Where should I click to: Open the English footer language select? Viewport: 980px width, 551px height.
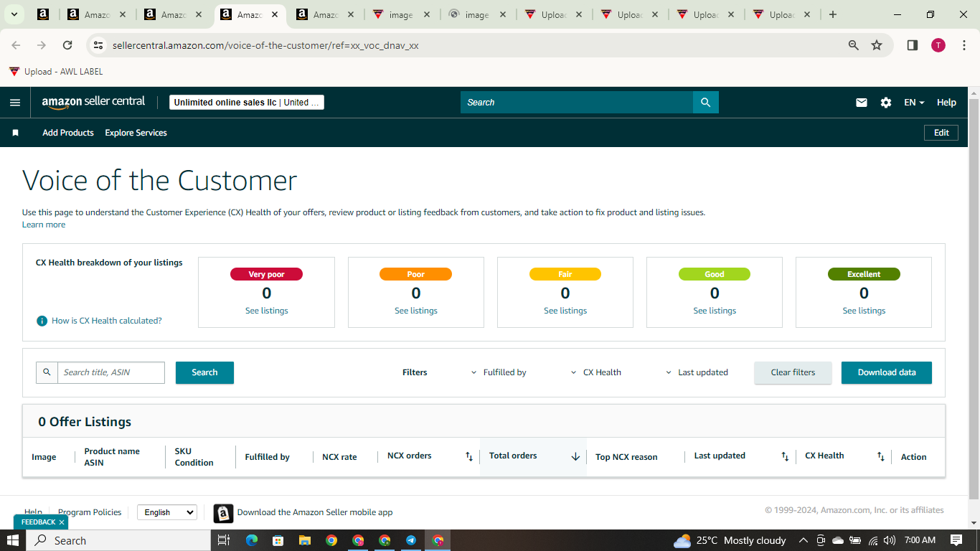tap(166, 512)
